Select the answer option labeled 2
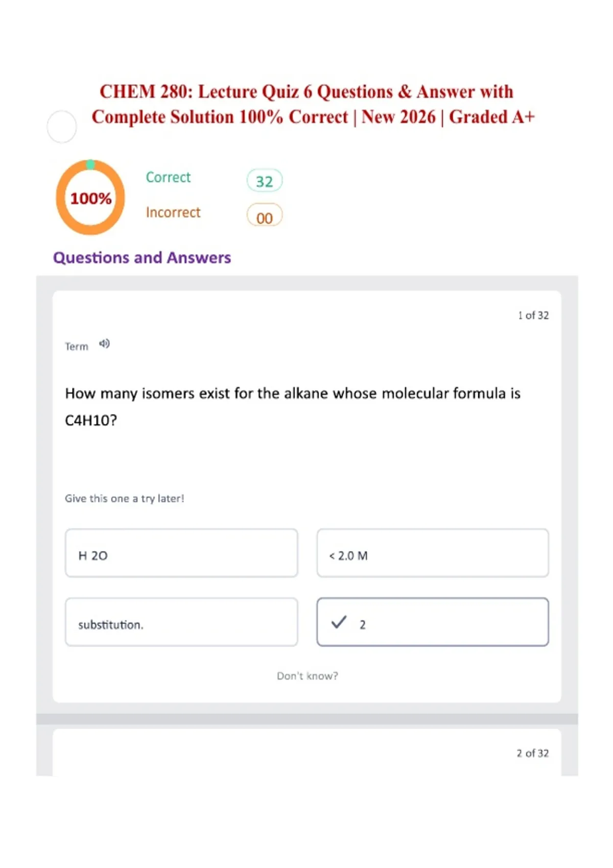 click(433, 622)
